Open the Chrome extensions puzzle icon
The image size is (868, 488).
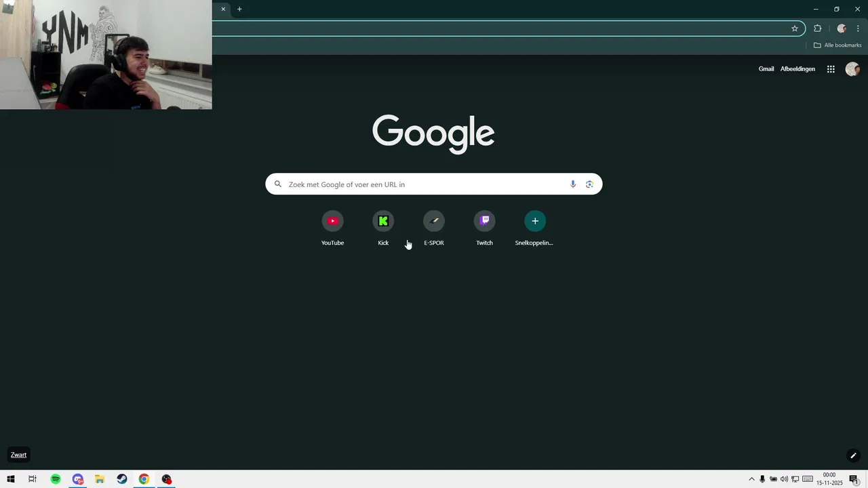[x=817, y=28]
